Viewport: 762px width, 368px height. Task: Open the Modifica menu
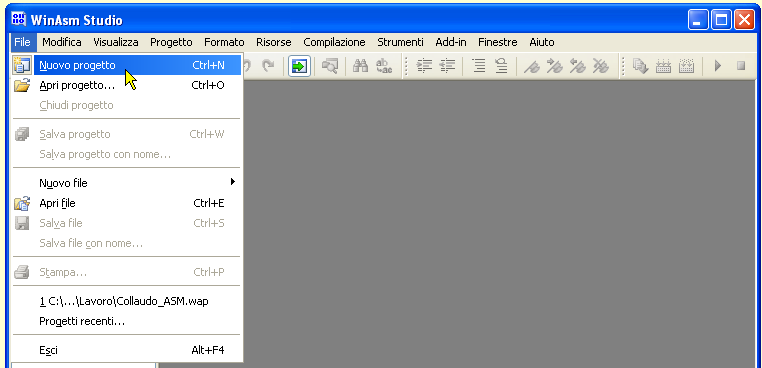pyautogui.click(x=62, y=42)
